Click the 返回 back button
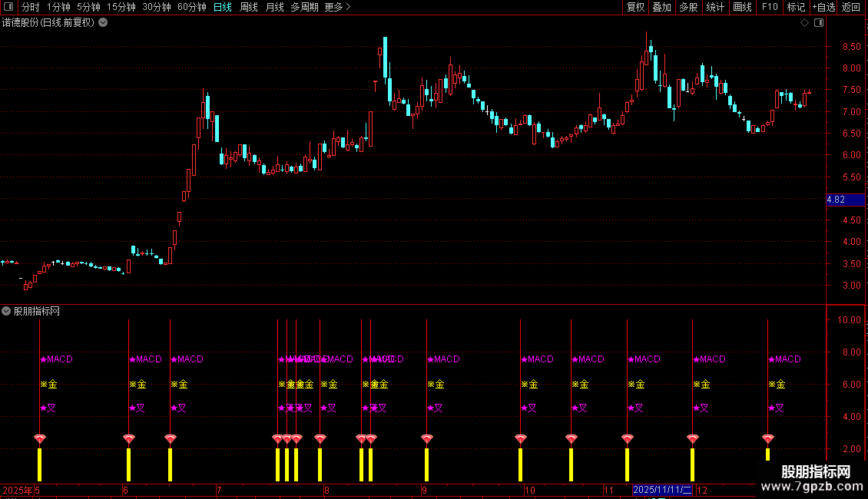Screen dimensions: 868x499 click(851, 7)
